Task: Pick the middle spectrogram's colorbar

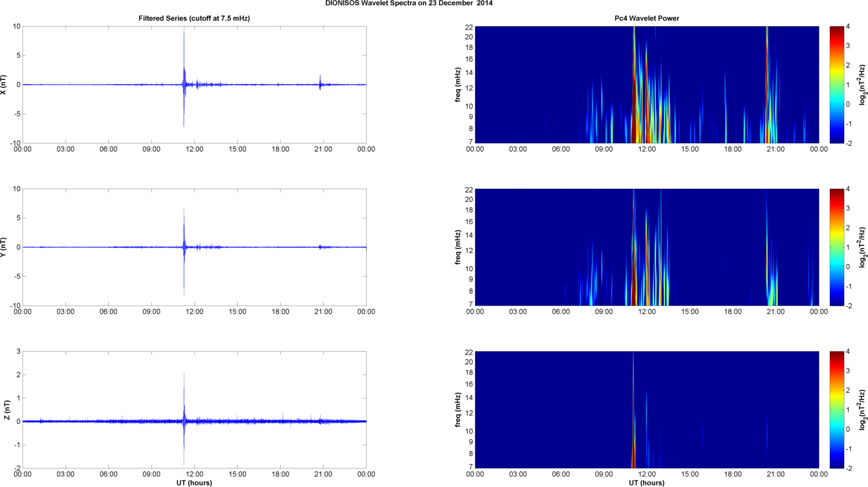Action: click(x=837, y=247)
